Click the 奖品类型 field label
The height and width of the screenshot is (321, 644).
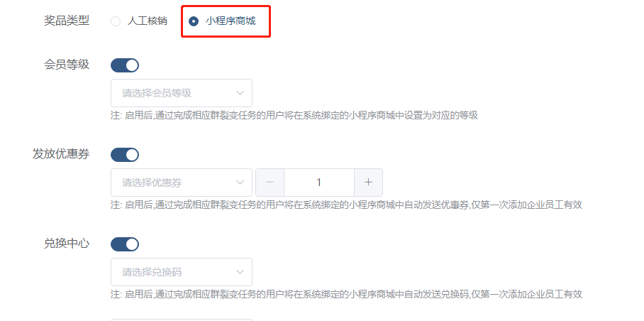(67, 21)
